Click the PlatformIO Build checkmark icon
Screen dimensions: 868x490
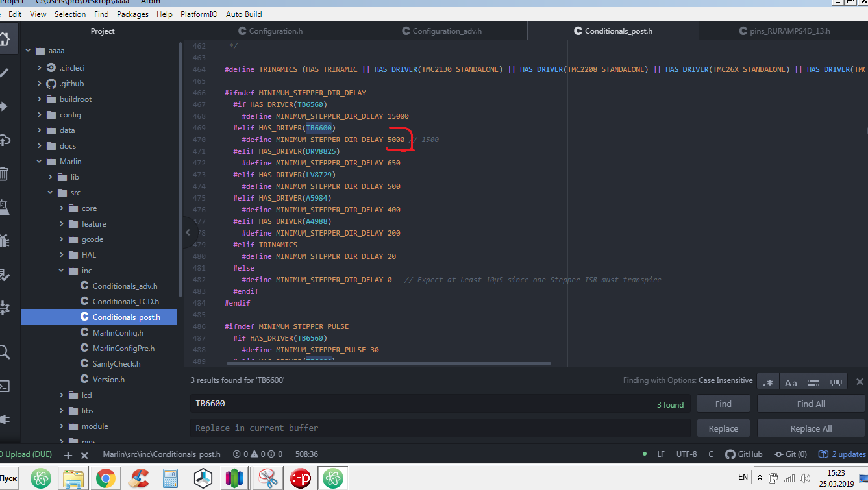click(5, 73)
